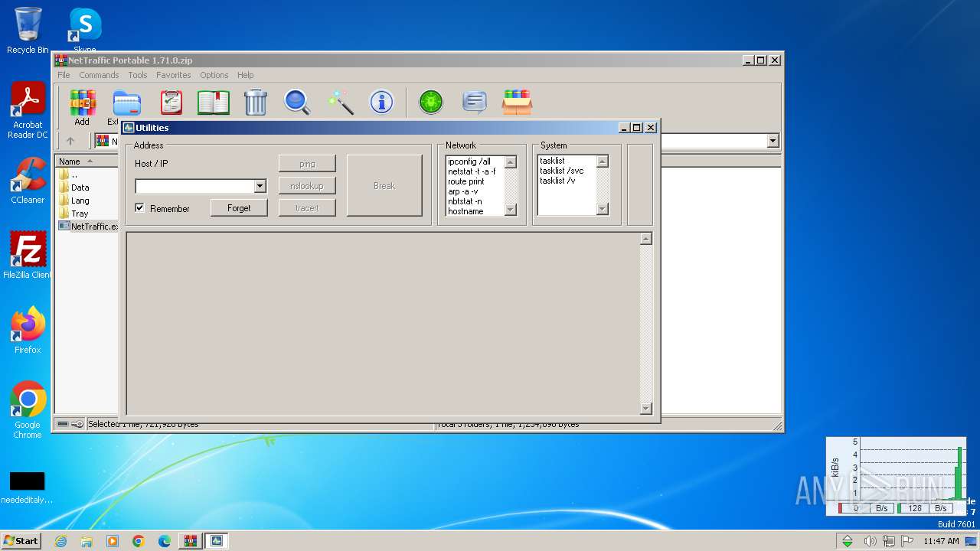This screenshot has height=551, width=980.
Task: Select 'arp -a -v' command
Action: coord(464,191)
